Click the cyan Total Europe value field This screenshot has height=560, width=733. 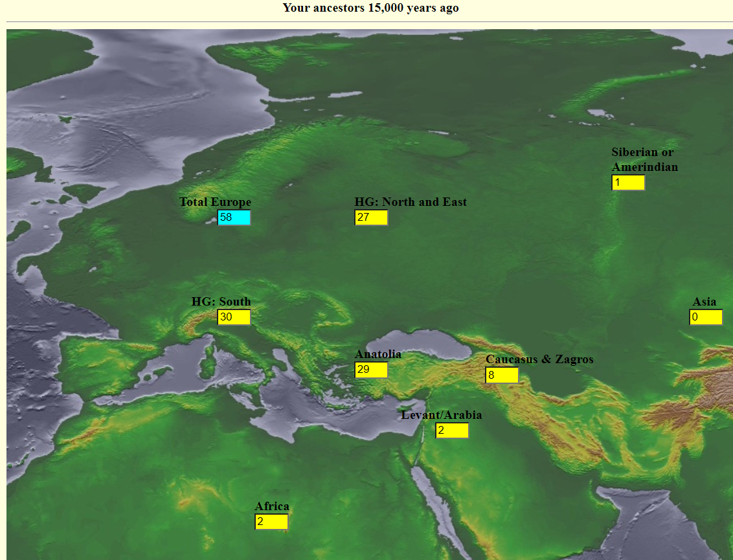click(x=234, y=218)
